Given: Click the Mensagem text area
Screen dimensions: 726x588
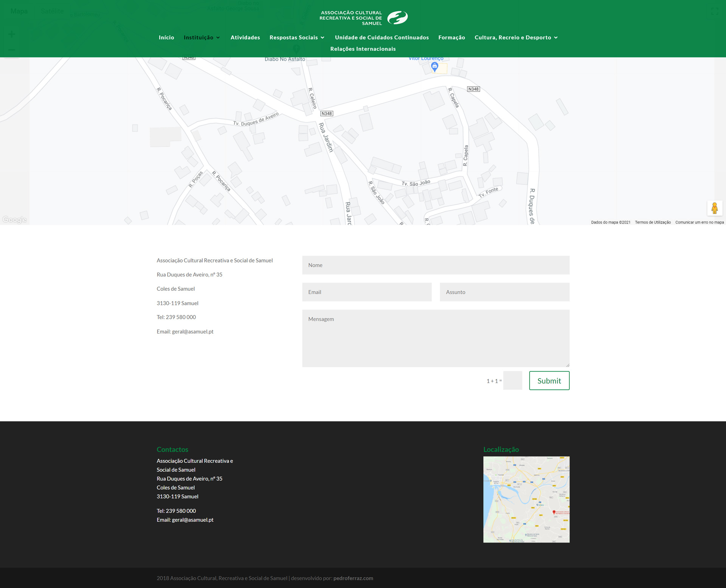Looking at the screenshot, I should [x=436, y=338].
